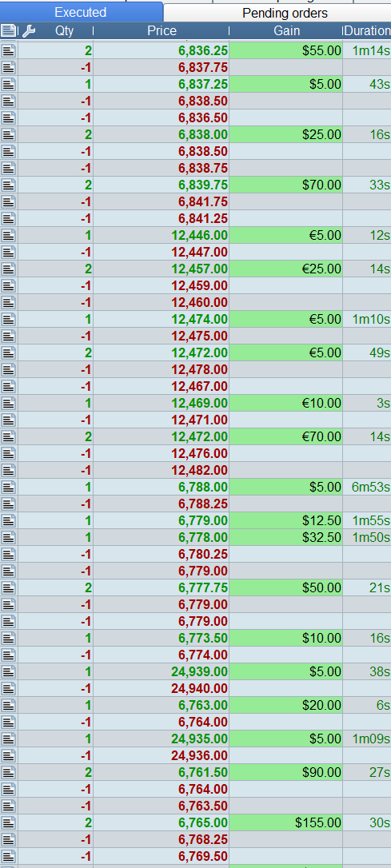Open details icon for the 12,460.00 order
Screen dimensions: 391x868
coord(8,302)
